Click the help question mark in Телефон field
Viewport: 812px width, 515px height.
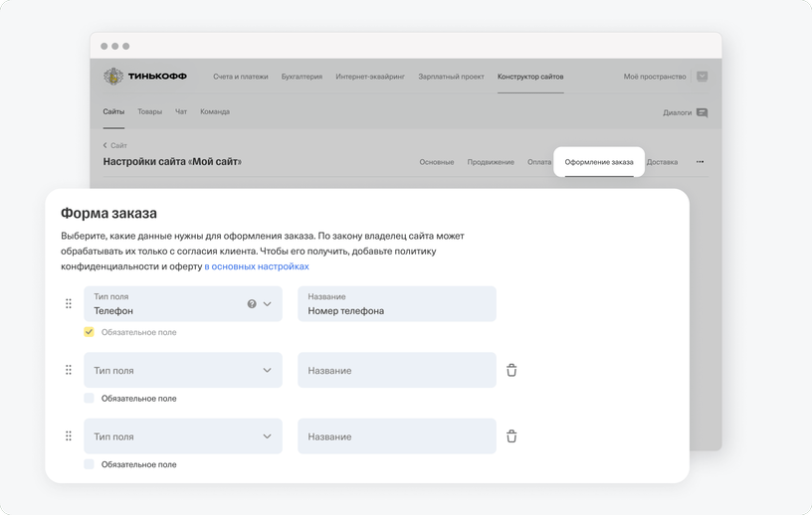(x=252, y=304)
